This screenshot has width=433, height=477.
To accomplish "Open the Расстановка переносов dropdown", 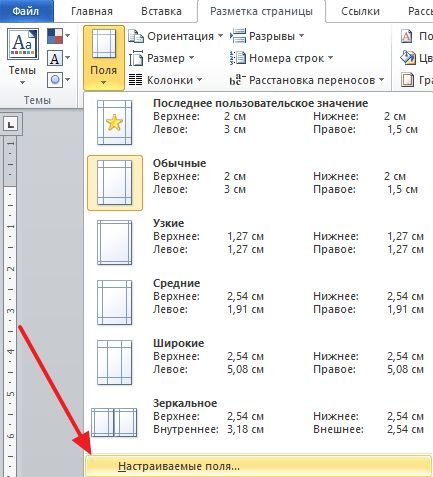I will [381, 79].
